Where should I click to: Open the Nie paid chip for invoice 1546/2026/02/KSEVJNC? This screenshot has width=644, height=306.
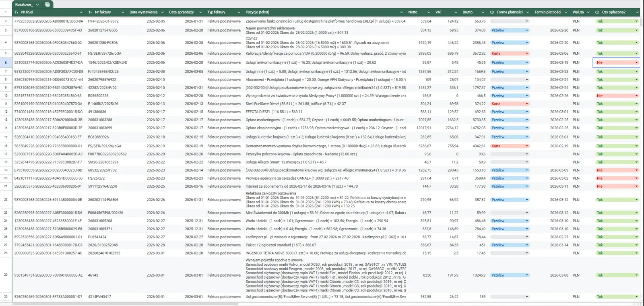click(x=617, y=62)
